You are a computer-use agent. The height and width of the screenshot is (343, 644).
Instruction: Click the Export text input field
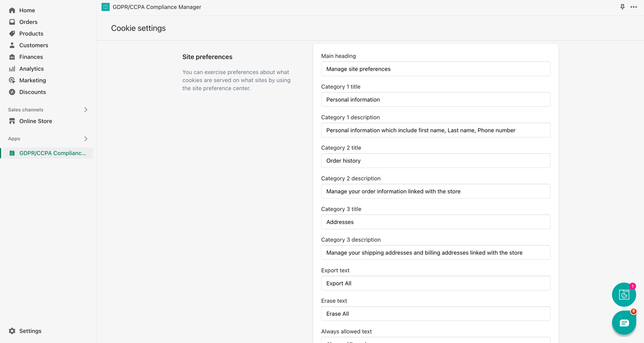point(436,284)
